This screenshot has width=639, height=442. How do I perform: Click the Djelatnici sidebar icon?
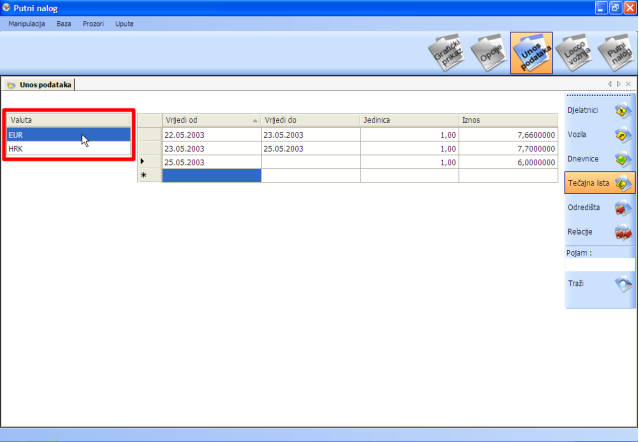tap(623, 110)
